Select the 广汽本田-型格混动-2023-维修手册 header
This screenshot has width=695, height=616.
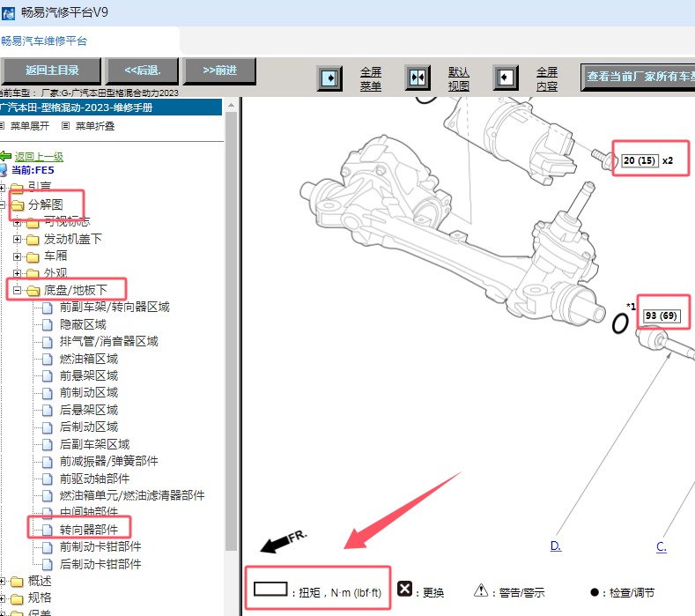[111, 108]
